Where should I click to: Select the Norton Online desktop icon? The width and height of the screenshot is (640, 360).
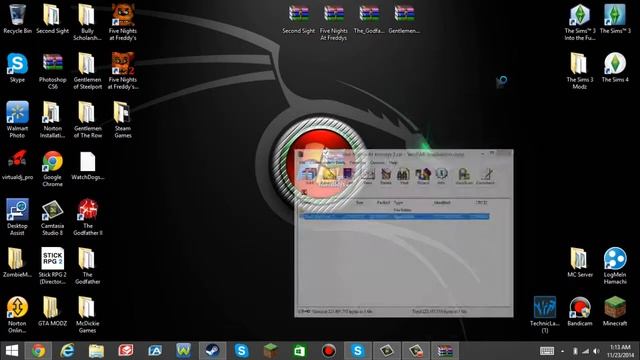point(17,315)
